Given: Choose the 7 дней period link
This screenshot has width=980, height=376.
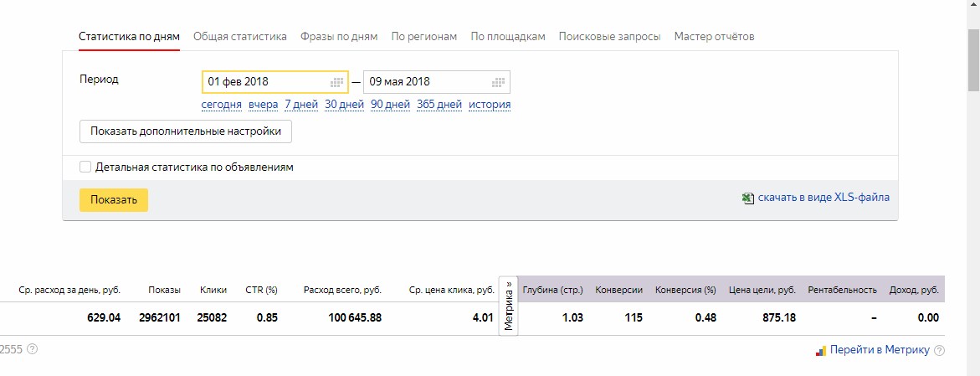Looking at the screenshot, I should (301, 105).
